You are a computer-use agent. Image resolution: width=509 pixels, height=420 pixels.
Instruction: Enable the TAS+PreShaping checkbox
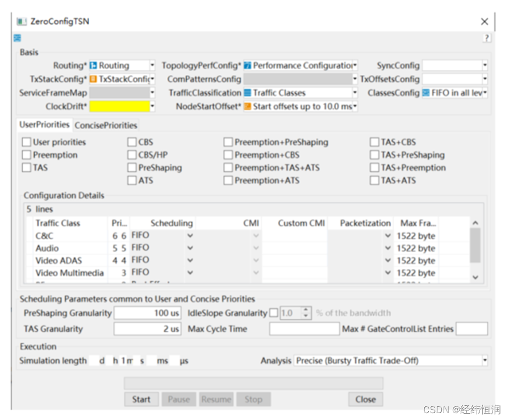[x=374, y=155]
